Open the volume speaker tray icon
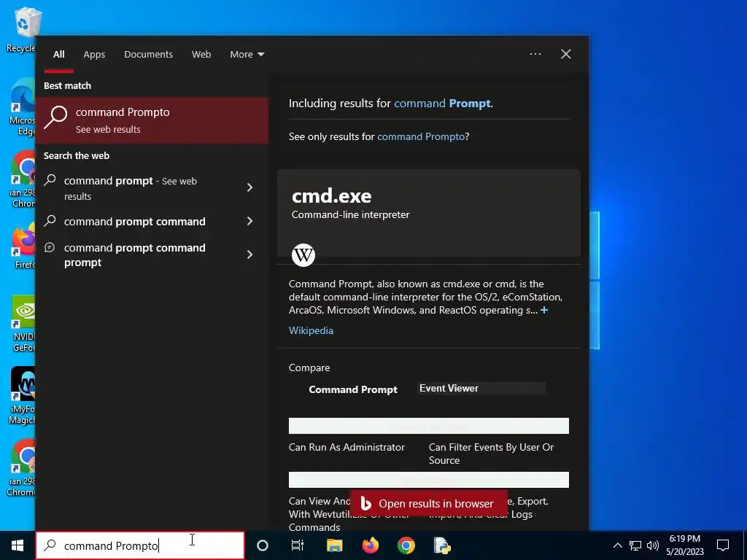 (653, 545)
